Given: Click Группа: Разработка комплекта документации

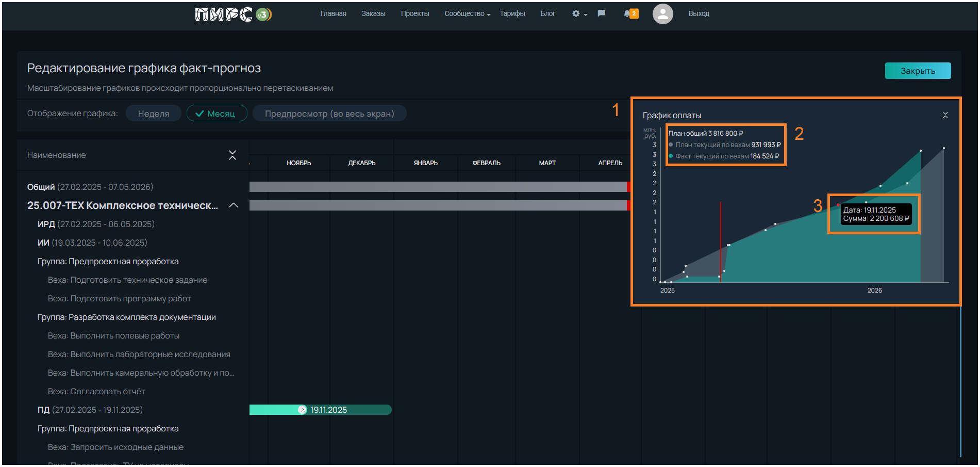Looking at the screenshot, I should 126,317.
